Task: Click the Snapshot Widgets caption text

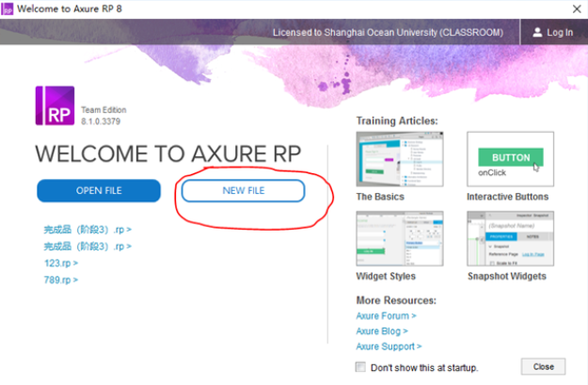Action: [x=507, y=276]
